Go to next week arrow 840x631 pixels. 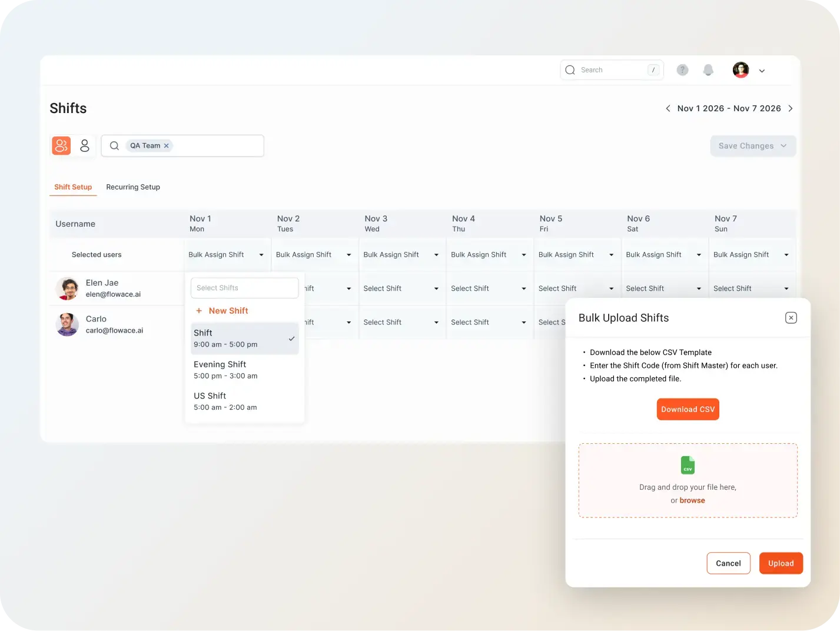tap(790, 108)
